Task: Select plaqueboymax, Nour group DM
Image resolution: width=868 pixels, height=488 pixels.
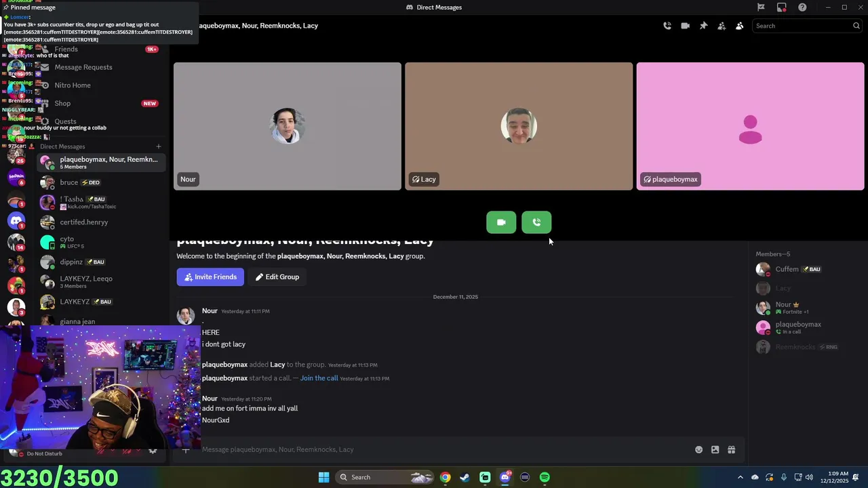Action: (100, 163)
